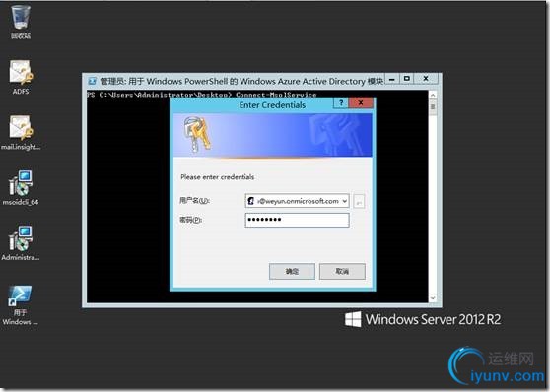Open the Recycle Bin desktop icon
This screenshot has height=392, width=550.
pos(21,21)
